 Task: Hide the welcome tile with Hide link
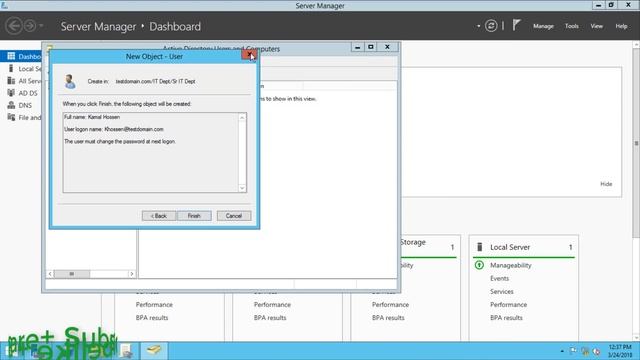(x=606, y=184)
